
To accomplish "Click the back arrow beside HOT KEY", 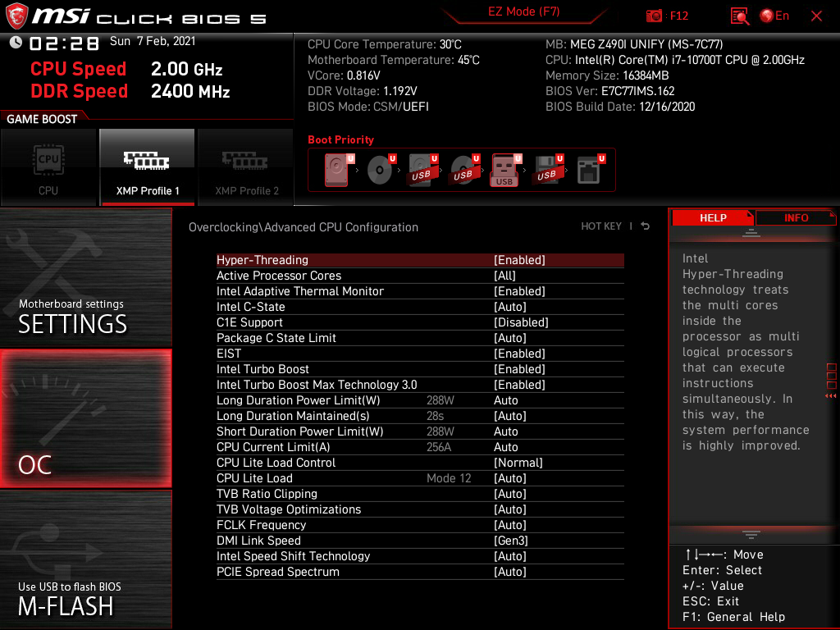I will click(x=646, y=226).
